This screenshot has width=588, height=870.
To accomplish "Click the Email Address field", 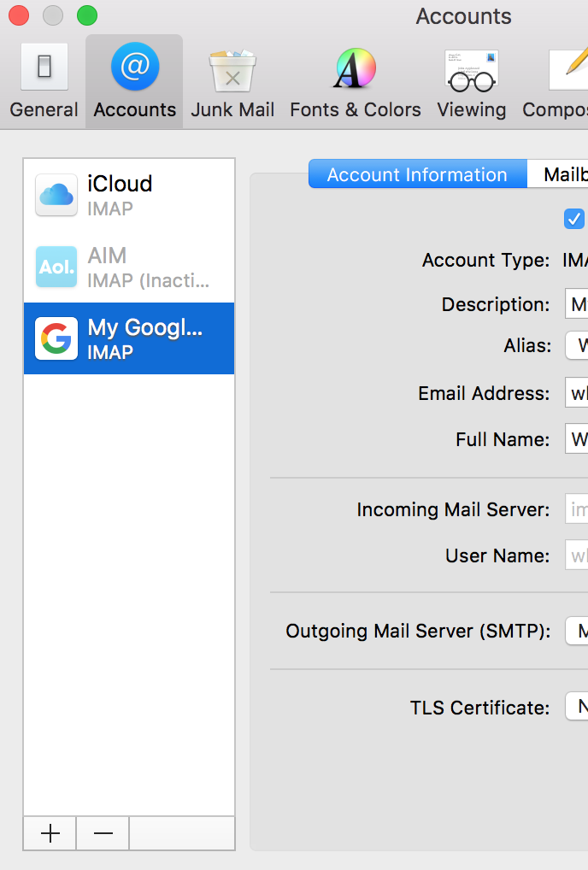I will (x=577, y=393).
